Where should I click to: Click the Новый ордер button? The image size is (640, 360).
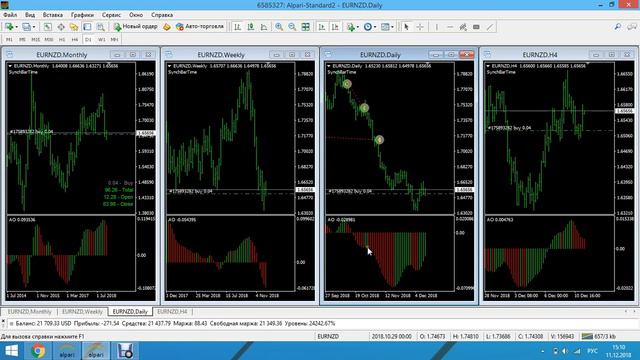[136, 27]
